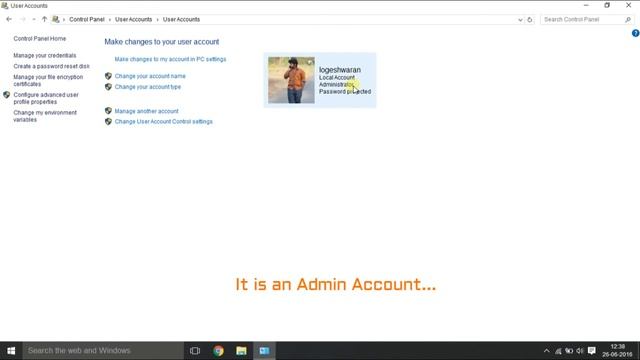Expand chevron after Control Panel breadcrumb
This screenshot has width=640, height=360.
click(x=110, y=20)
